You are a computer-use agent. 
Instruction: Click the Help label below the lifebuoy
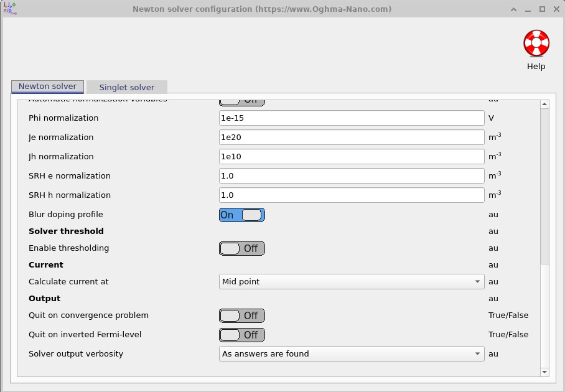point(536,65)
